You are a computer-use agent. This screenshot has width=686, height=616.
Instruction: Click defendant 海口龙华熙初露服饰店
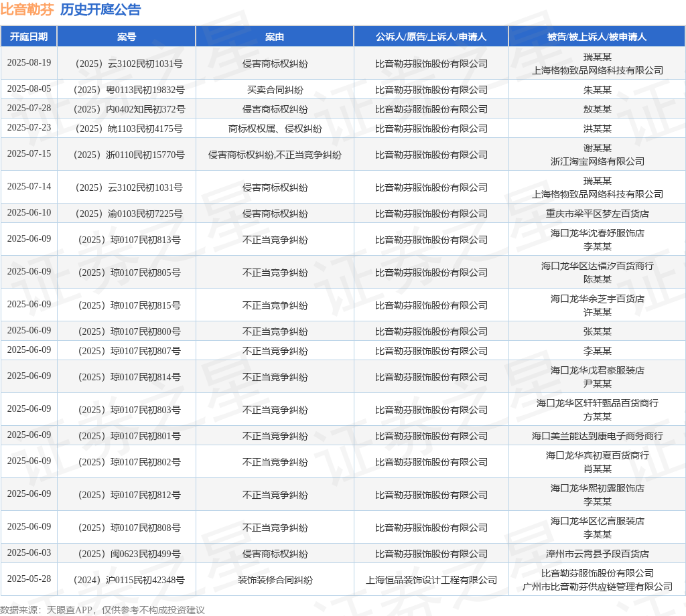pos(597,488)
